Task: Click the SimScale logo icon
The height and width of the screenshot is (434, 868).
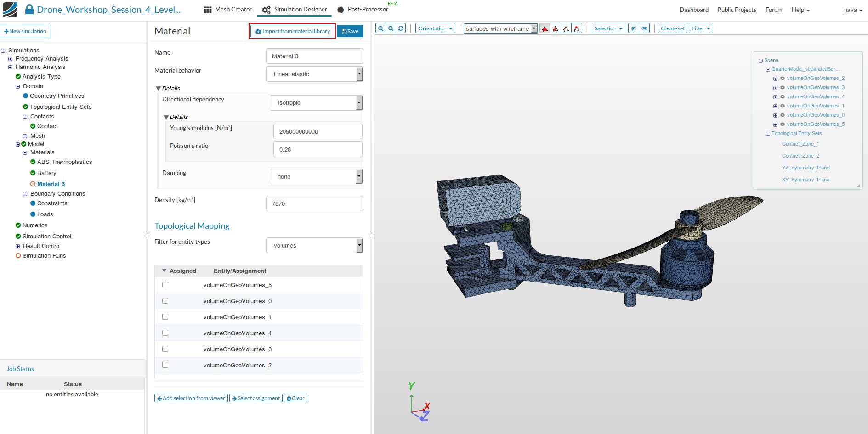Action: (10, 10)
